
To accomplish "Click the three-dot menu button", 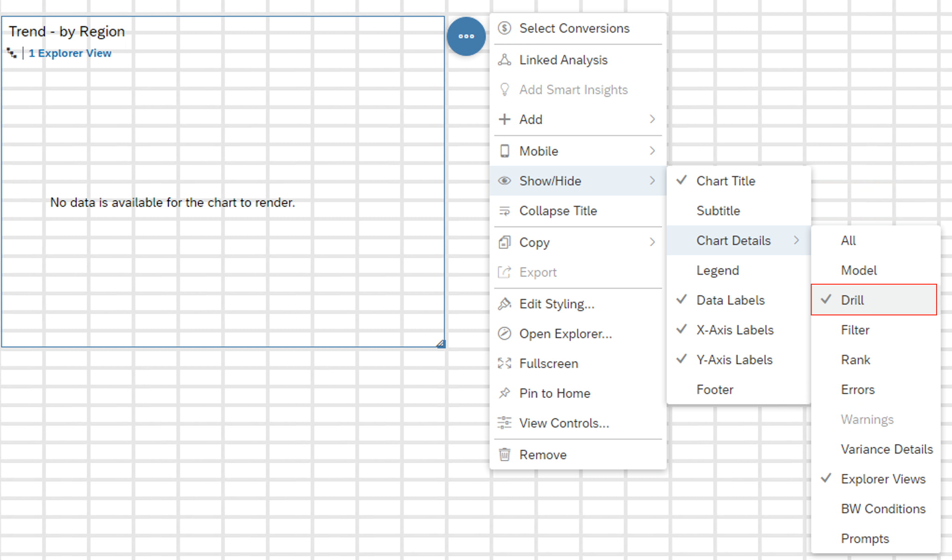I will tap(466, 35).
